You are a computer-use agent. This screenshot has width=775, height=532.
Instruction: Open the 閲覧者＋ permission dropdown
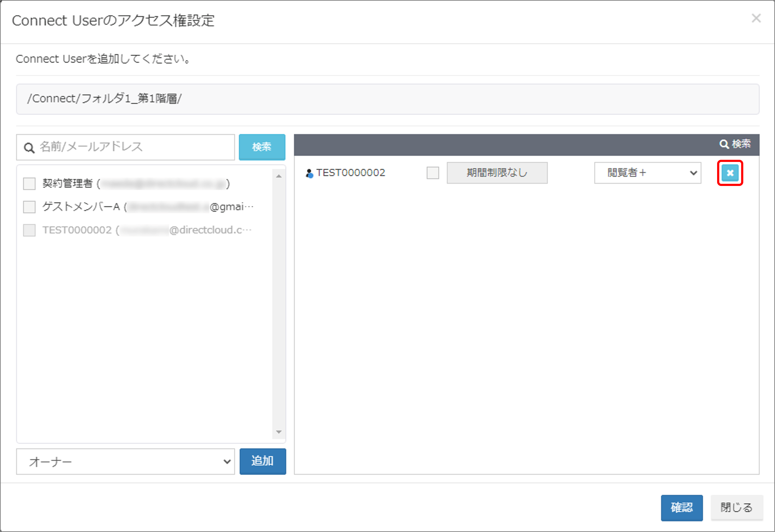(647, 173)
